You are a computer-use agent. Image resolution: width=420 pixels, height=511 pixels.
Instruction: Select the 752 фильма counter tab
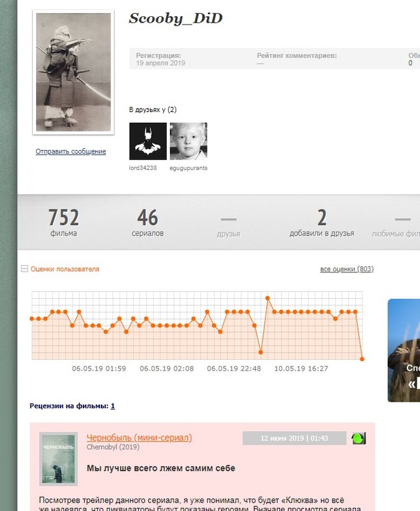tap(63, 223)
